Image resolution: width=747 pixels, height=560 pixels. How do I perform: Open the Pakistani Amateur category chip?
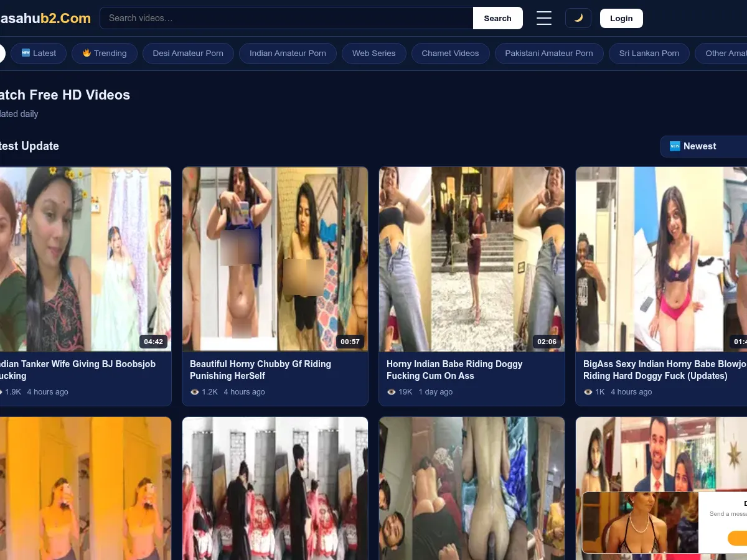(549, 53)
